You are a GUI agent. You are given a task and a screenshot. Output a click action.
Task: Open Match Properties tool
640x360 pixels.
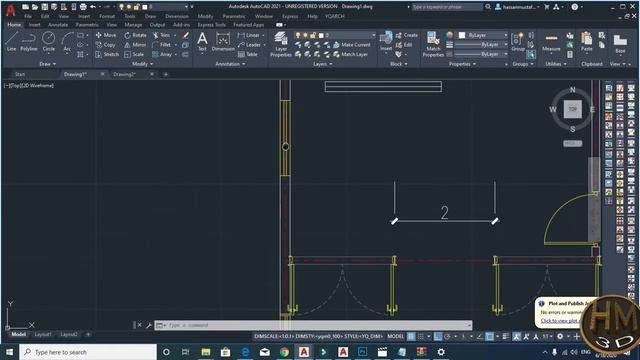click(x=433, y=44)
